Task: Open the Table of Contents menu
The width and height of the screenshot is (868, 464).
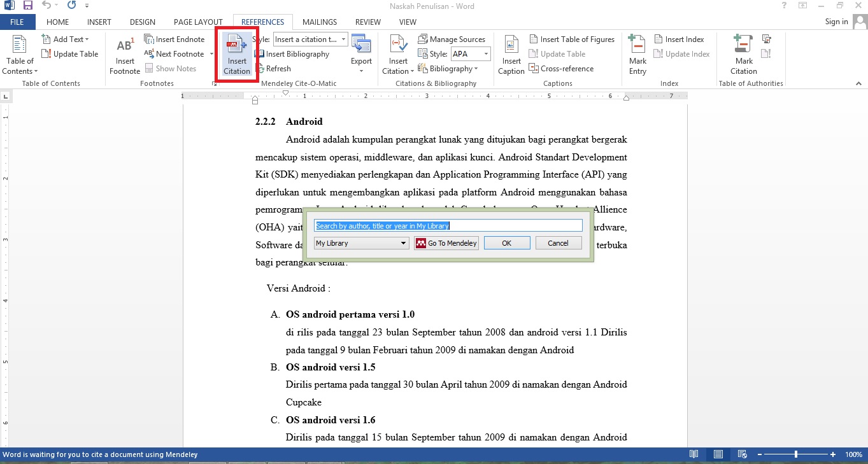Action: point(20,55)
